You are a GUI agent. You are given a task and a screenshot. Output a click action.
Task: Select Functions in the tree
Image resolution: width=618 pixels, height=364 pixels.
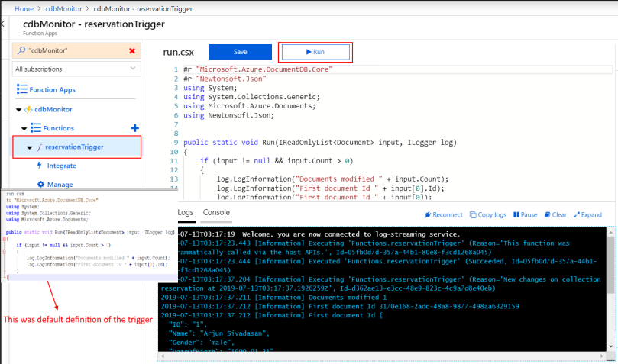(x=58, y=128)
